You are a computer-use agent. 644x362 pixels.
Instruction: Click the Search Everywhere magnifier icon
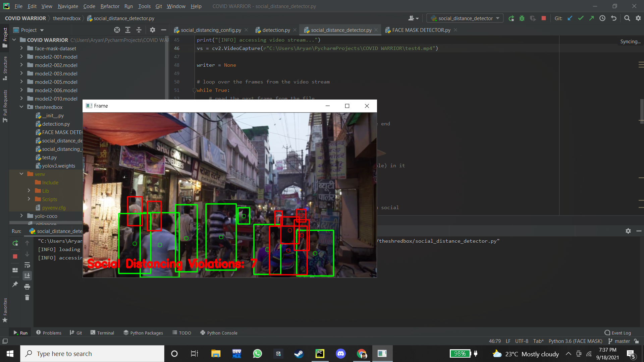click(627, 18)
